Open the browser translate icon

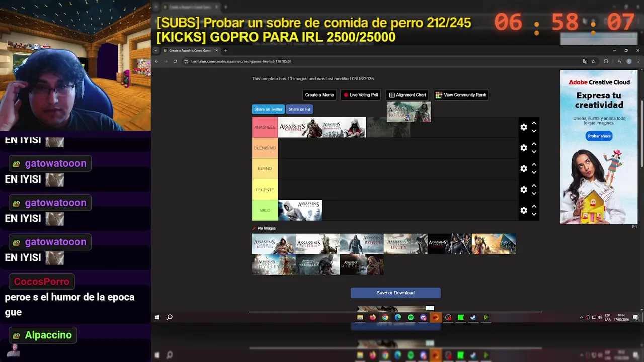(585, 61)
